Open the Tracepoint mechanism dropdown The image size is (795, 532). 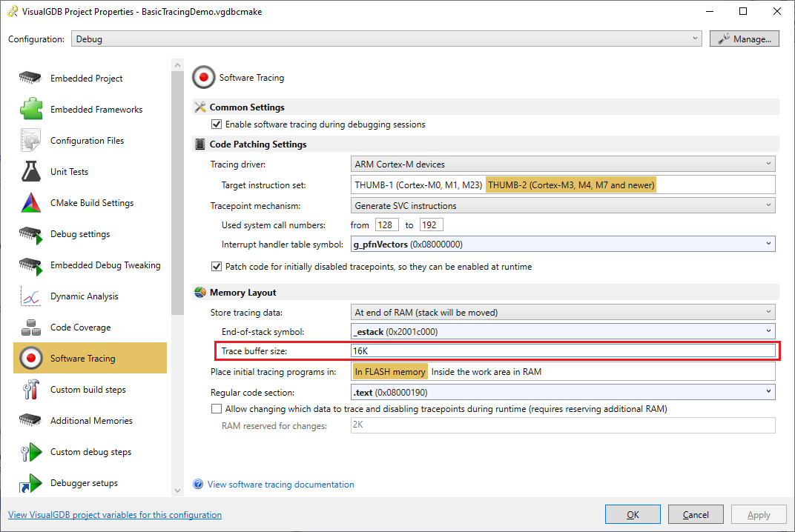(x=563, y=206)
